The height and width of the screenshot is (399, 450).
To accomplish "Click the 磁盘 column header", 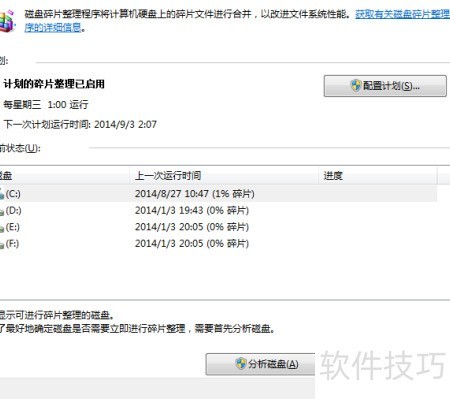I will click(65, 176).
